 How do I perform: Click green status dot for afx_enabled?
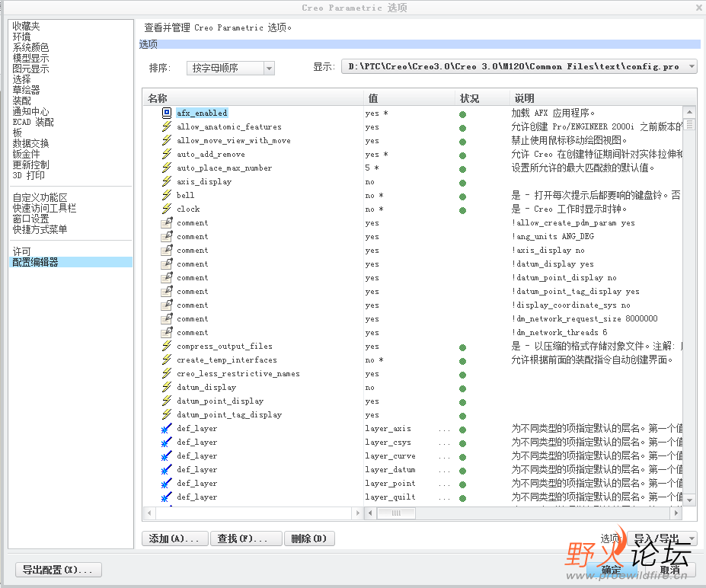(x=462, y=114)
